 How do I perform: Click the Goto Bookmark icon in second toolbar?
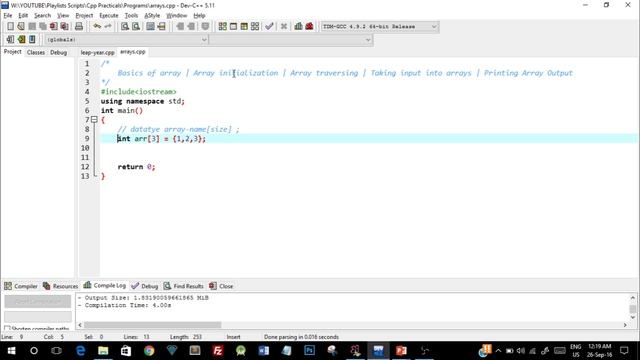tap(32, 40)
